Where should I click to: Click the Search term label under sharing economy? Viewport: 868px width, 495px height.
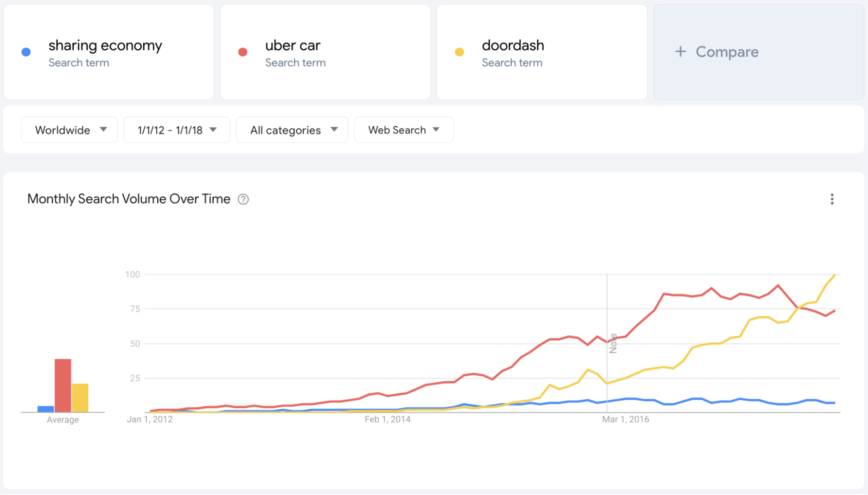coord(79,63)
